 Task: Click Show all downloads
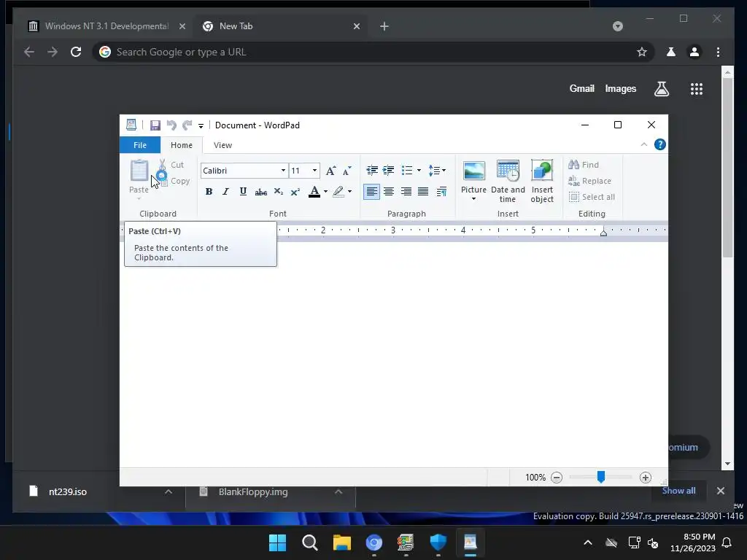[678, 491]
